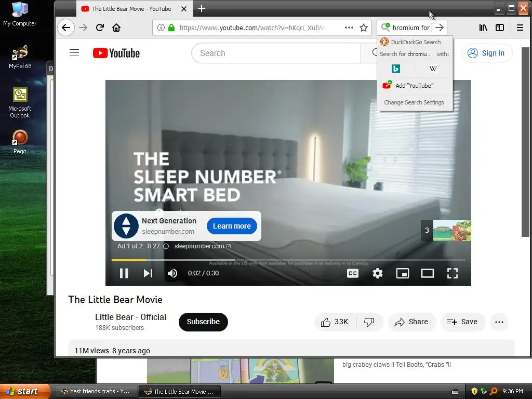Bookmark this page with the star icon

click(363, 28)
